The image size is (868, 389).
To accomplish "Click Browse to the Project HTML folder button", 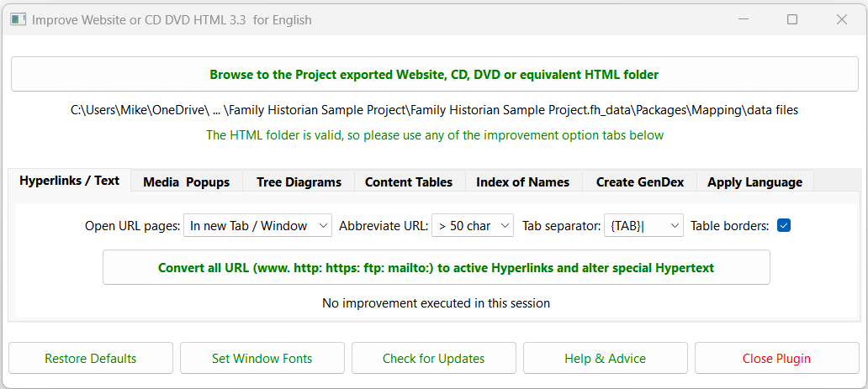I will click(434, 74).
